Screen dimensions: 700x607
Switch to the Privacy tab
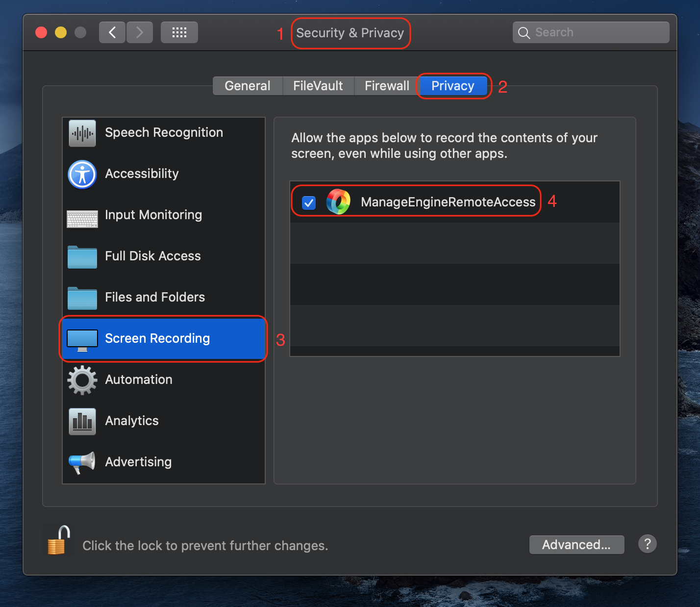pyautogui.click(x=452, y=86)
